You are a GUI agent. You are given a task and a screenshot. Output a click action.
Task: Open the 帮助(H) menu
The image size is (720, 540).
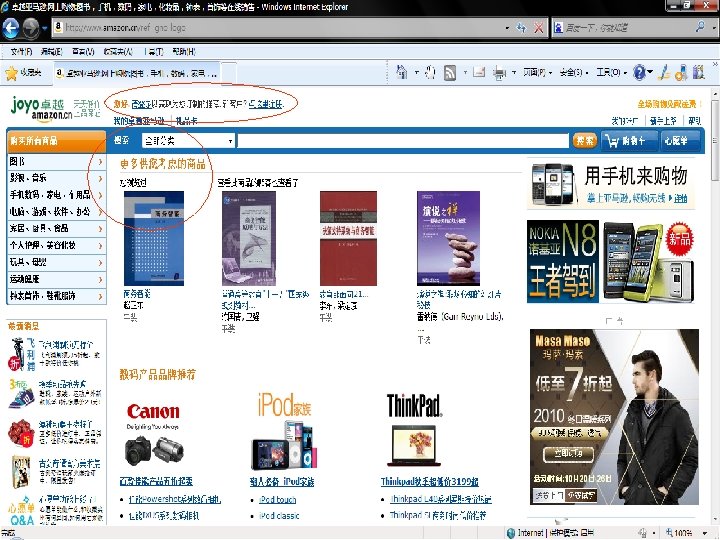point(184,51)
